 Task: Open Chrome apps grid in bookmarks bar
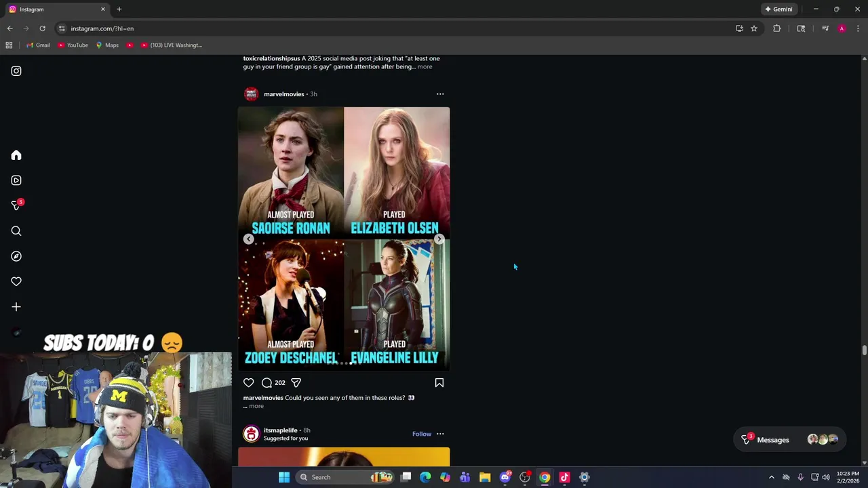click(9, 45)
